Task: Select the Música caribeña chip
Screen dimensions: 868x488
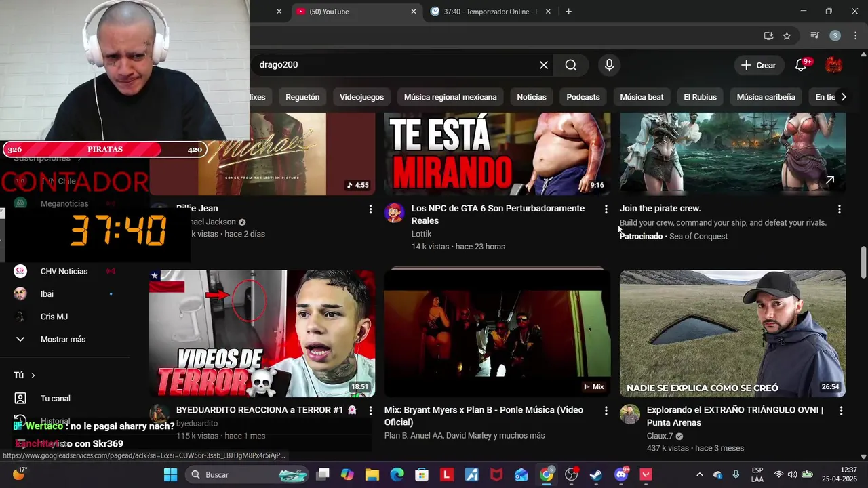Action: click(766, 97)
